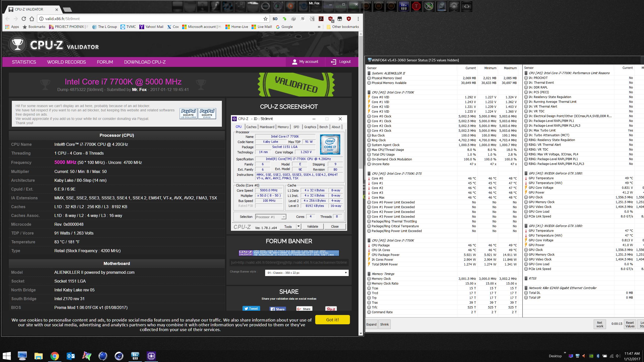The width and height of the screenshot is (644, 362).
Task: Open the taskbar clock showing 11:47 AM
Action: pyautogui.click(x=632, y=356)
